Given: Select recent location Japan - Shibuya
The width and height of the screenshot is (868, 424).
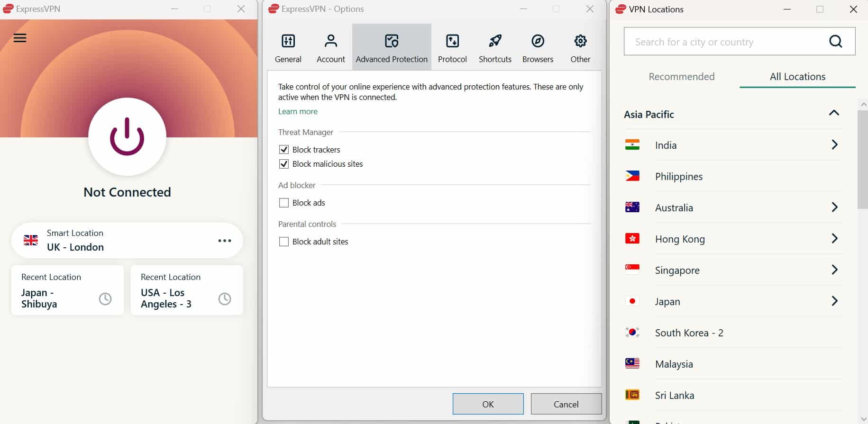Looking at the screenshot, I should click(x=67, y=290).
